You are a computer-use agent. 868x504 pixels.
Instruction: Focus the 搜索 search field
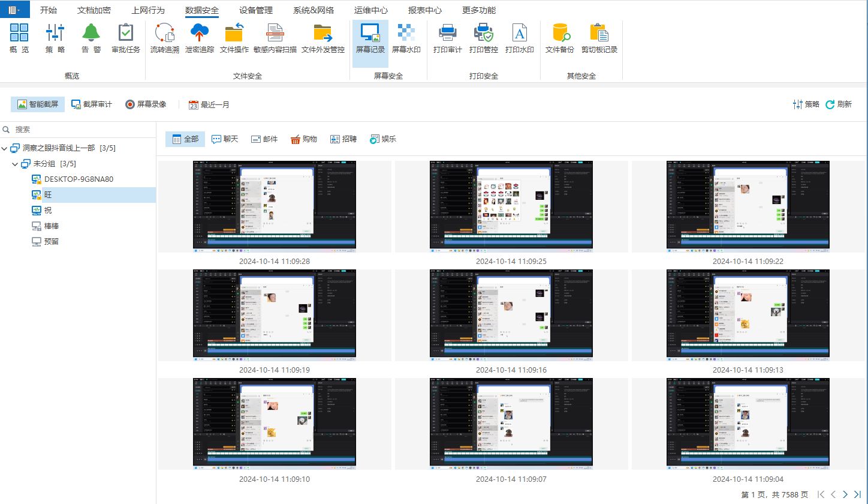(78, 129)
